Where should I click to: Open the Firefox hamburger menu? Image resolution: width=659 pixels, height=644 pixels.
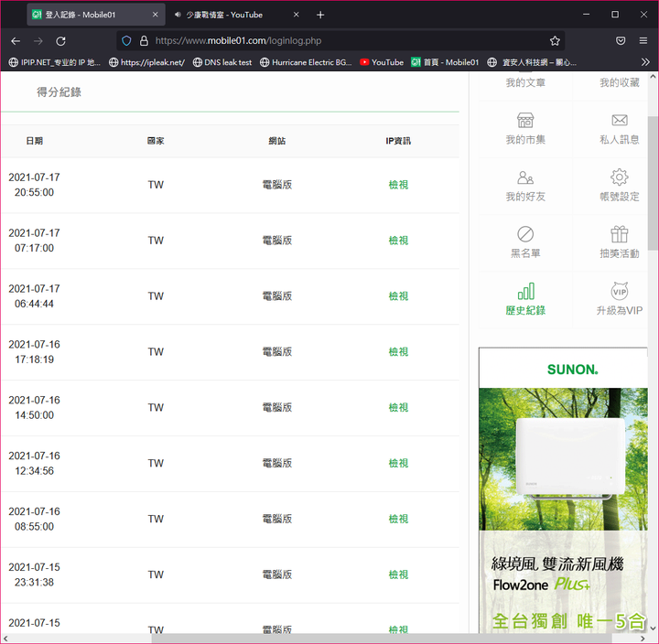pos(643,41)
